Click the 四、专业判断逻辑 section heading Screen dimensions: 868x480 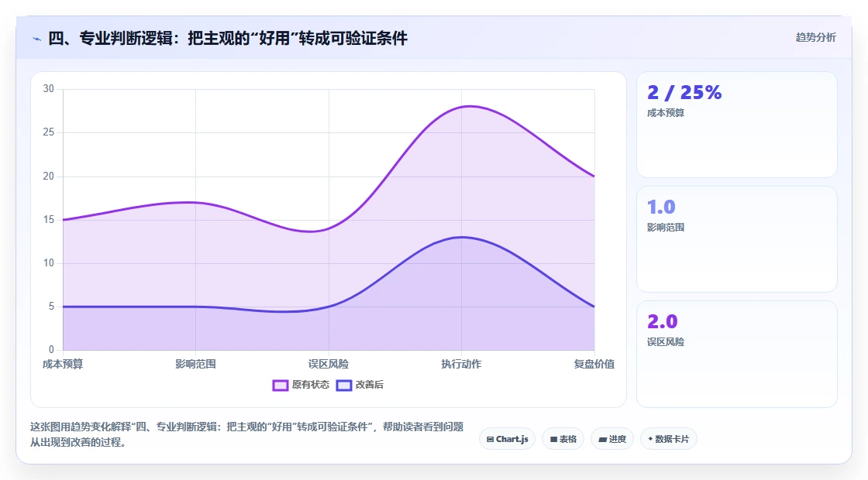(x=228, y=38)
